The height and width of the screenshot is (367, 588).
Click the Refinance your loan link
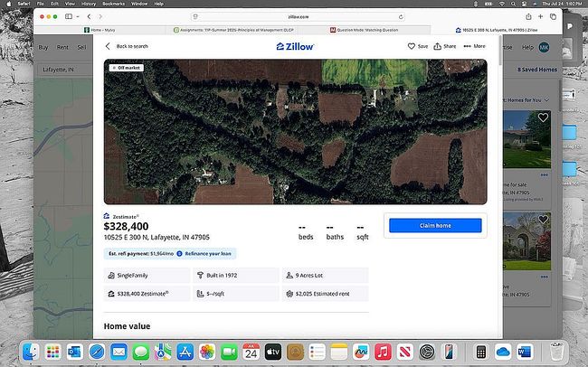click(208, 253)
